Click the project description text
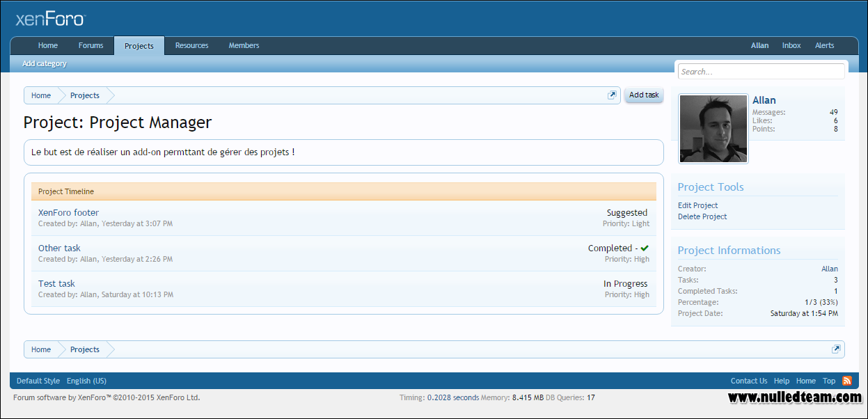This screenshot has width=868, height=419. tap(163, 152)
